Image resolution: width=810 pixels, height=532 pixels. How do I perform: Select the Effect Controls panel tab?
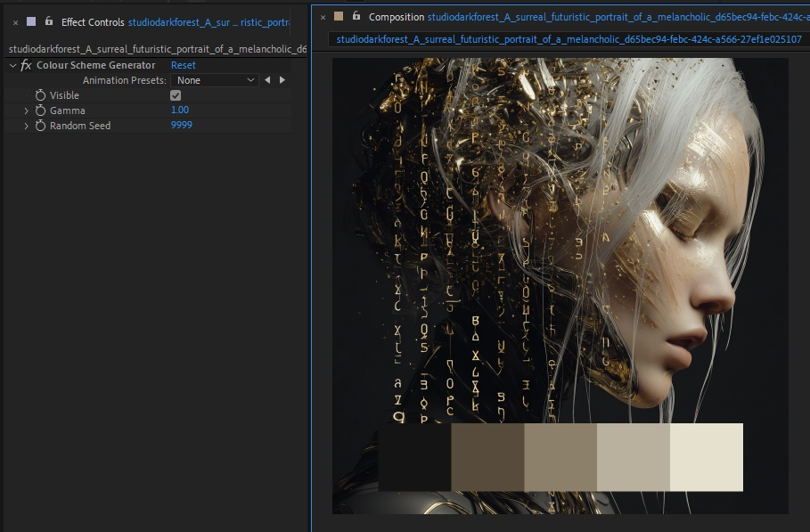point(93,22)
